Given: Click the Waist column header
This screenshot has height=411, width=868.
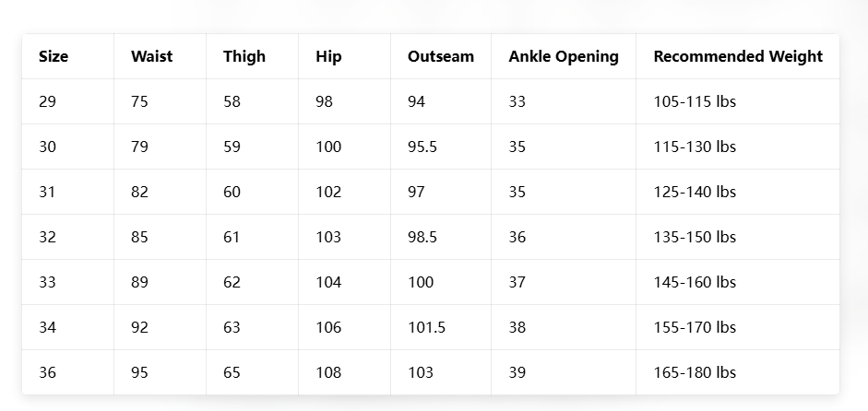Looking at the screenshot, I should click(151, 56).
